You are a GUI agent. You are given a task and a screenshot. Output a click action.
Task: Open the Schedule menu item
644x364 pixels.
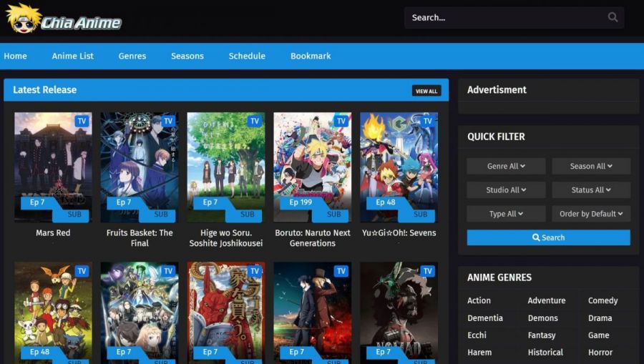[247, 56]
